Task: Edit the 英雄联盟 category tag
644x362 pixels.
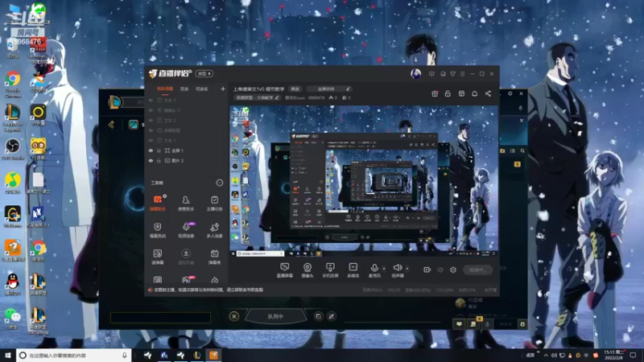Action: (x=257, y=97)
